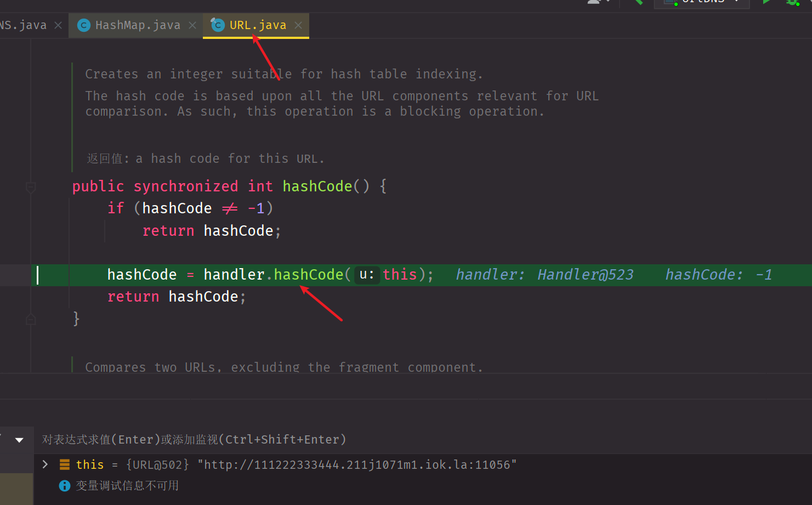Run the URLDNS configuration with the play icon
Viewport: 812px width, 505px height.
coord(766,2)
